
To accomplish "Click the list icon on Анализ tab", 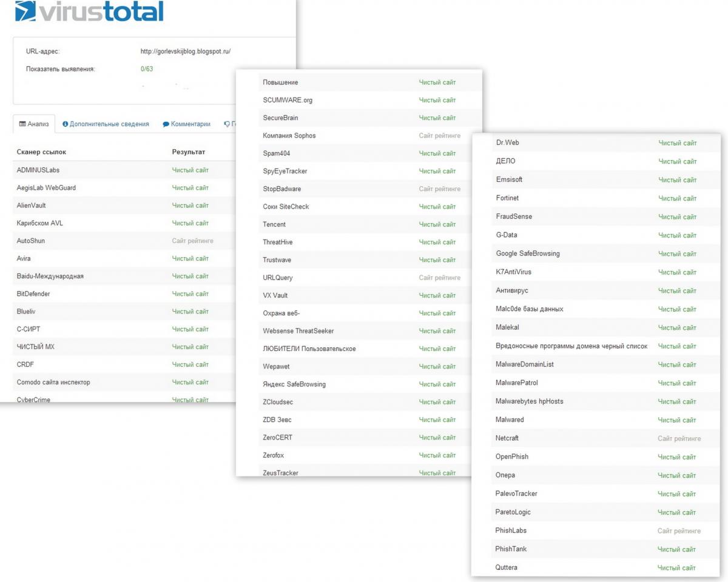I will pyautogui.click(x=22, y=124).
